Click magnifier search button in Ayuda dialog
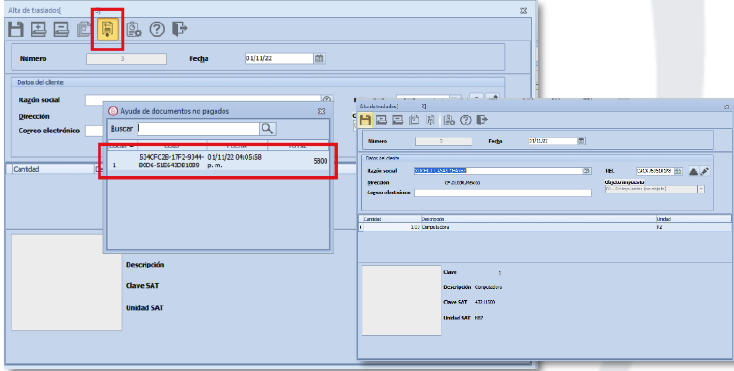Screen dimensions: 734x371 click(x=267, y=129)
